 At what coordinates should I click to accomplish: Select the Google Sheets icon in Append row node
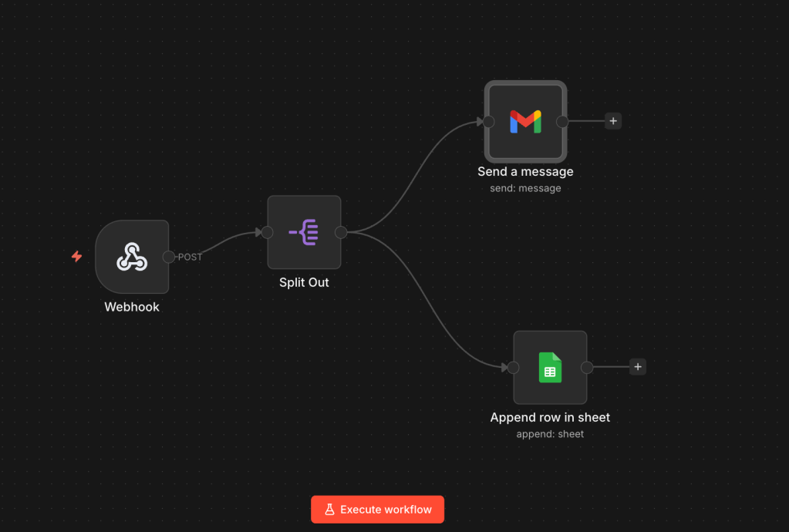(x=549, y=367)
